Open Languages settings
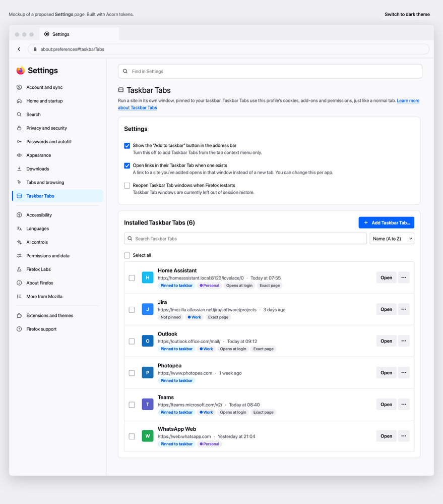 [x=58, y=229]
